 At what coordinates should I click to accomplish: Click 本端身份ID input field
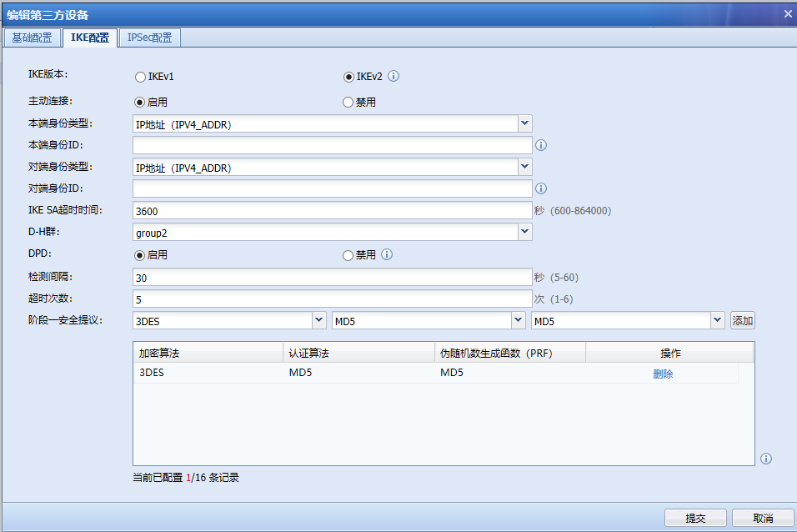pyautogui.click(x=333, y=145)
